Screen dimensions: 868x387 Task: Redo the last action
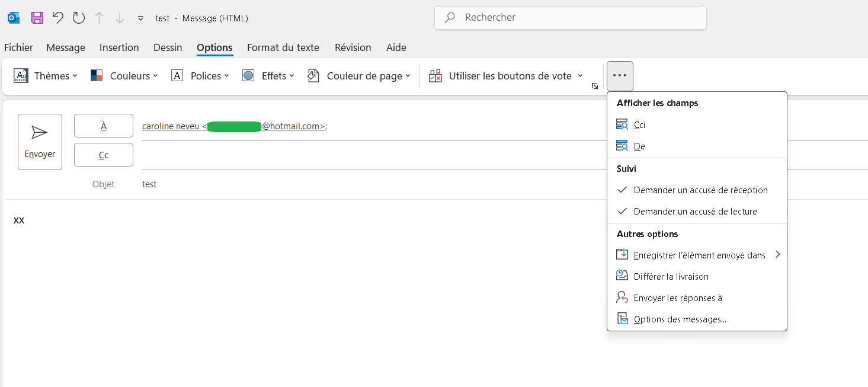(79, 18)
